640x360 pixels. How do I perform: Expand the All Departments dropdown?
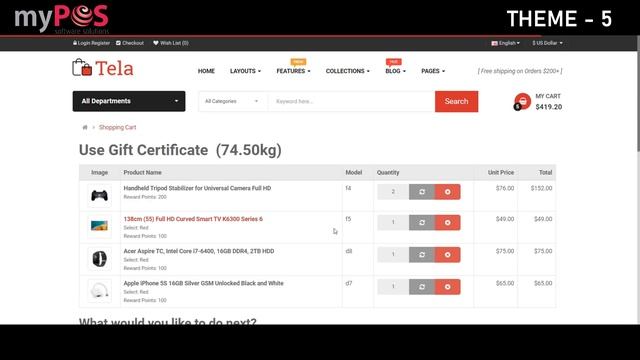(129, 101)
